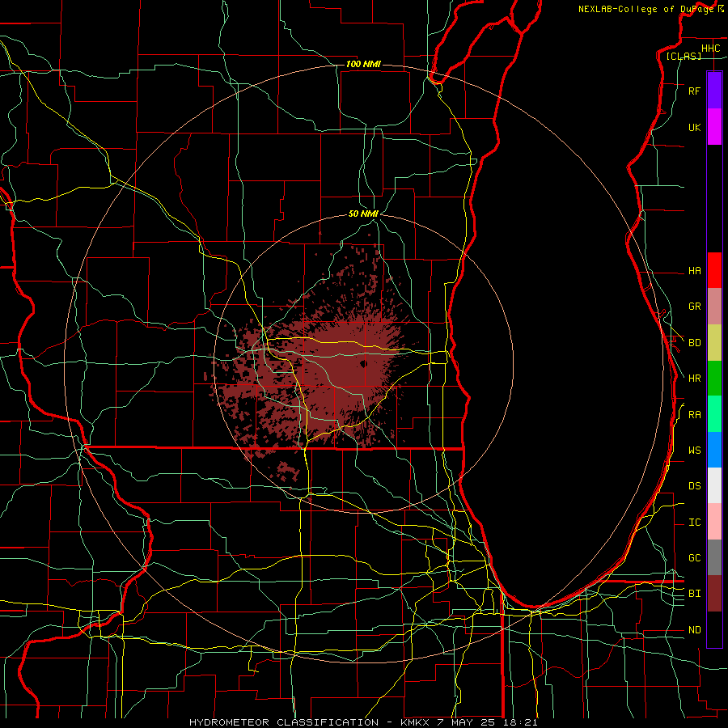Click the DS legend label

(x=694, y=486)
